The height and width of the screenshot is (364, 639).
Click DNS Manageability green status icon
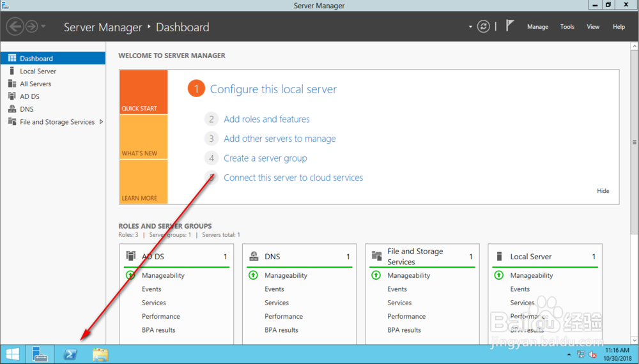click(x=253, y=275)
